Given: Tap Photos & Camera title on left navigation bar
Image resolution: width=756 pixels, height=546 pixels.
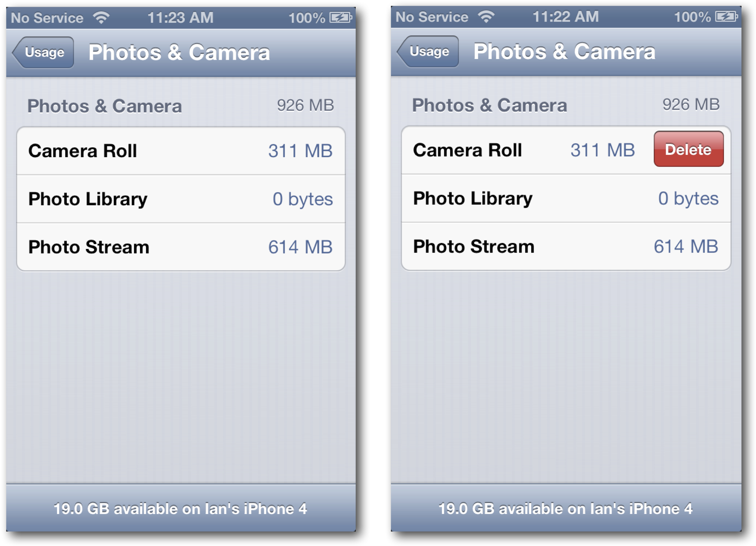Looking at the screenshot, I should pyautogui.click(x=179, y=52).
